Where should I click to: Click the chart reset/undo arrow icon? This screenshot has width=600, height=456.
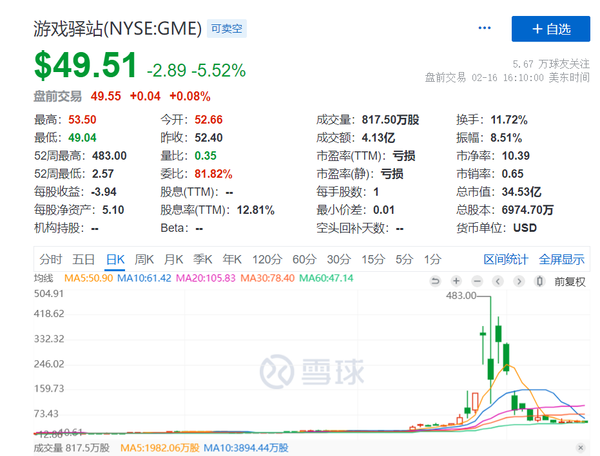click(x=435, y=282)
